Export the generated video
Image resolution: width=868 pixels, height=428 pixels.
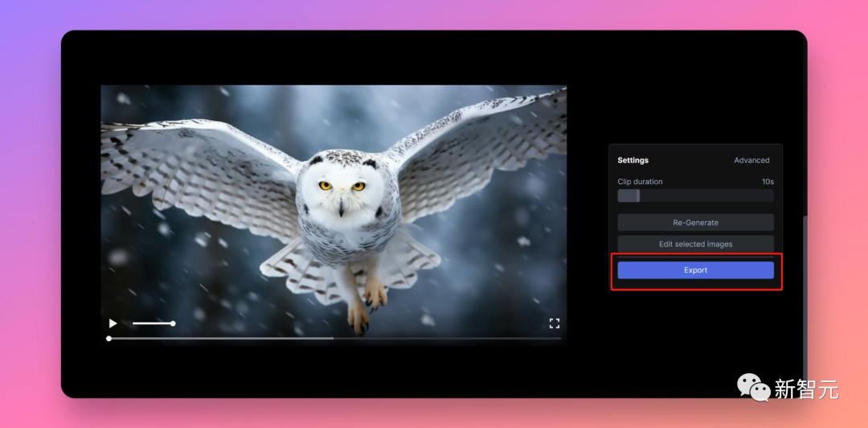pyautogui.click(x=695, y=270)
